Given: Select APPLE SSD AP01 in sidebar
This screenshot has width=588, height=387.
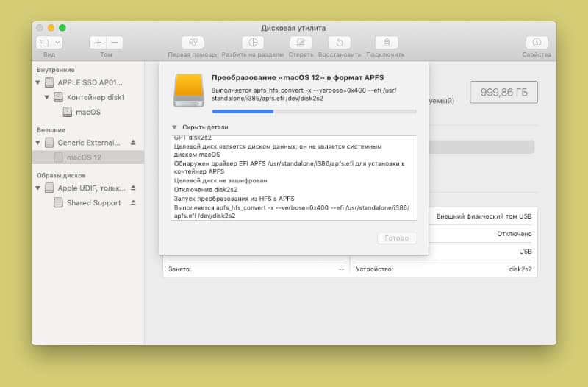Looking at the screenshot, I should pyautogui.click(x=87, y=82).
